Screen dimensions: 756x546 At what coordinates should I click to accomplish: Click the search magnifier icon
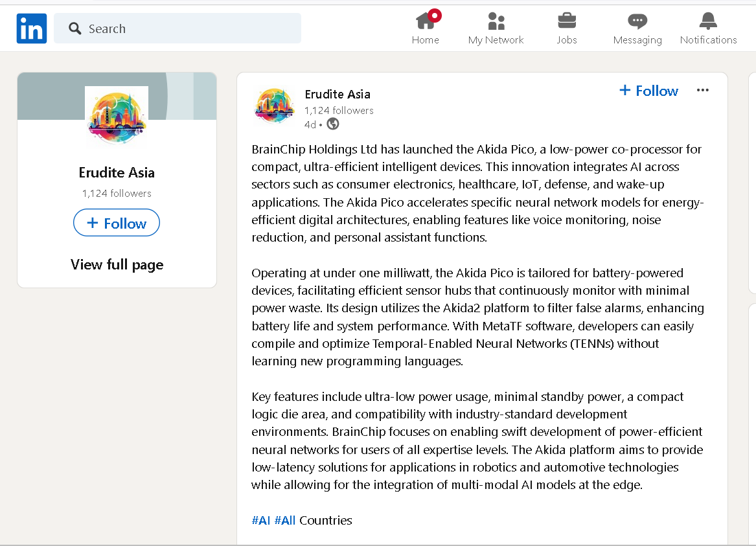74,28
